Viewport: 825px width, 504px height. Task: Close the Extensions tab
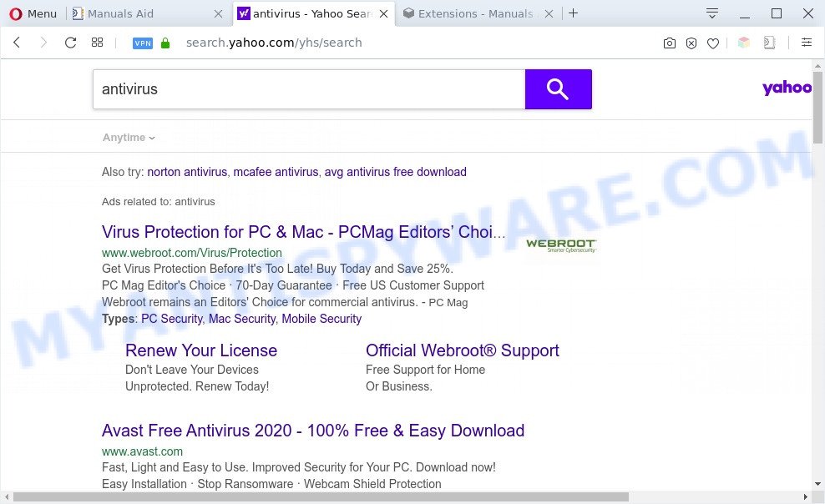click(549, 14)
